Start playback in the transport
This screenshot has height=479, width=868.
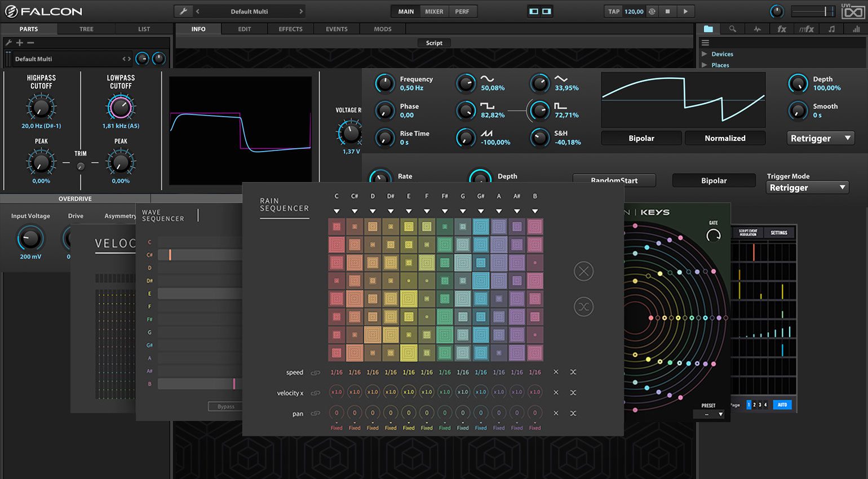[685, 11]
